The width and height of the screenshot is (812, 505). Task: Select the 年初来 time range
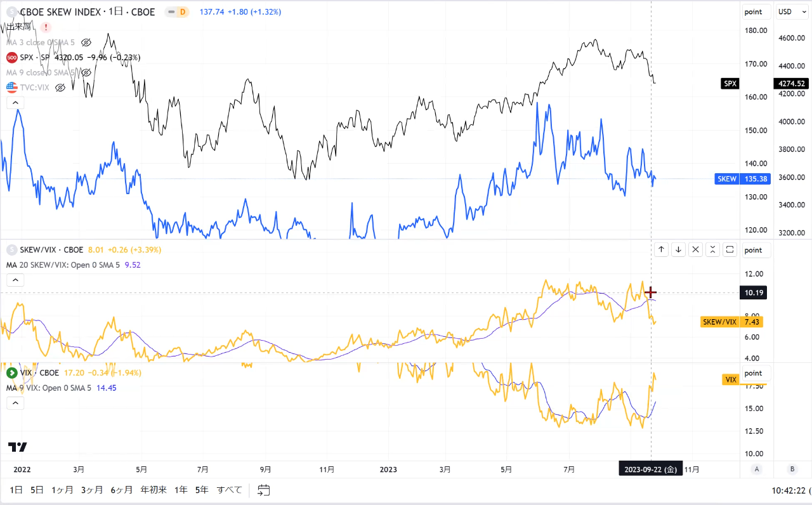(x=154, y=490)
